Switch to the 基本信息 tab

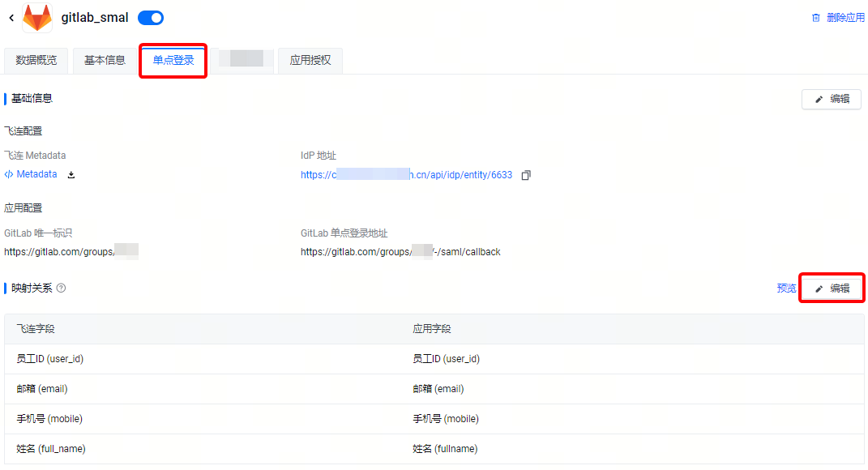pos(105,60)
